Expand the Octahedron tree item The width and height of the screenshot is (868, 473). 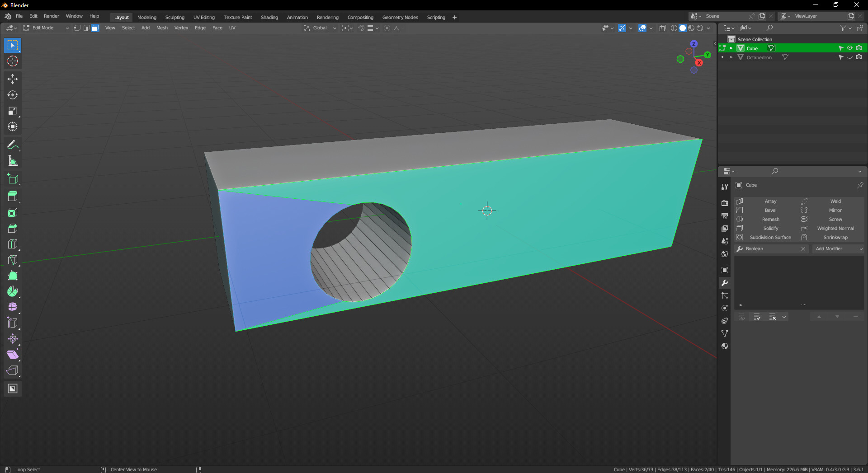click(731, 57)
